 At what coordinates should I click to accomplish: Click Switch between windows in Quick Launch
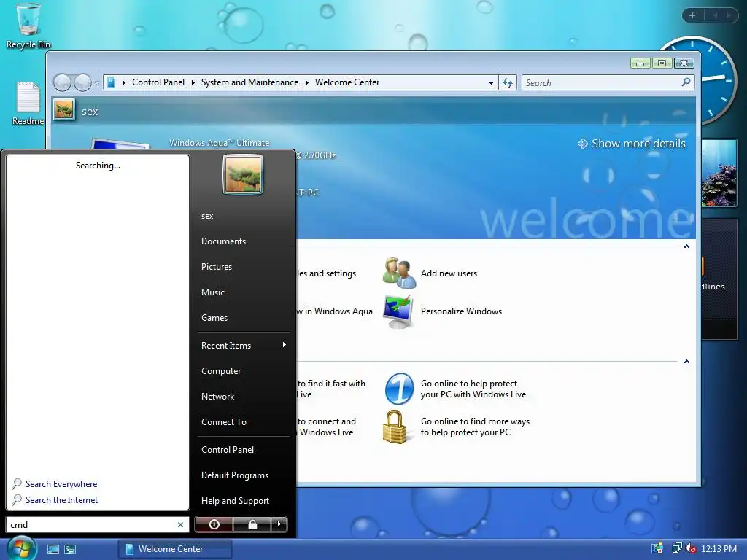coord(70,549)
